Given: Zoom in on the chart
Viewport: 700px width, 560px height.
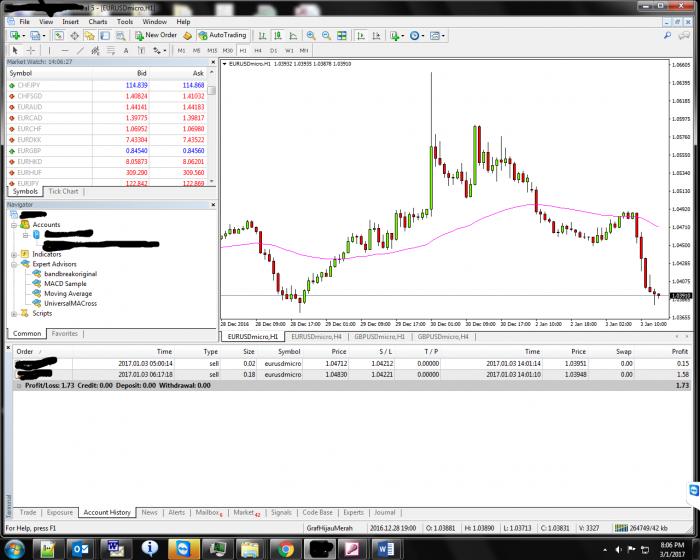Looking at the screenshot, I should click(311, 35).
